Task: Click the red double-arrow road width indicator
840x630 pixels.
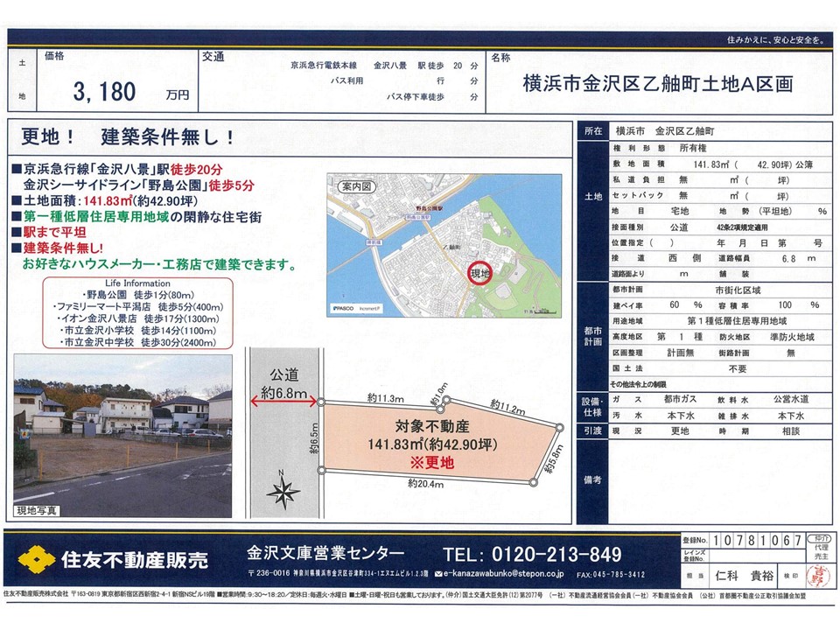Action: tap(283, 401)
